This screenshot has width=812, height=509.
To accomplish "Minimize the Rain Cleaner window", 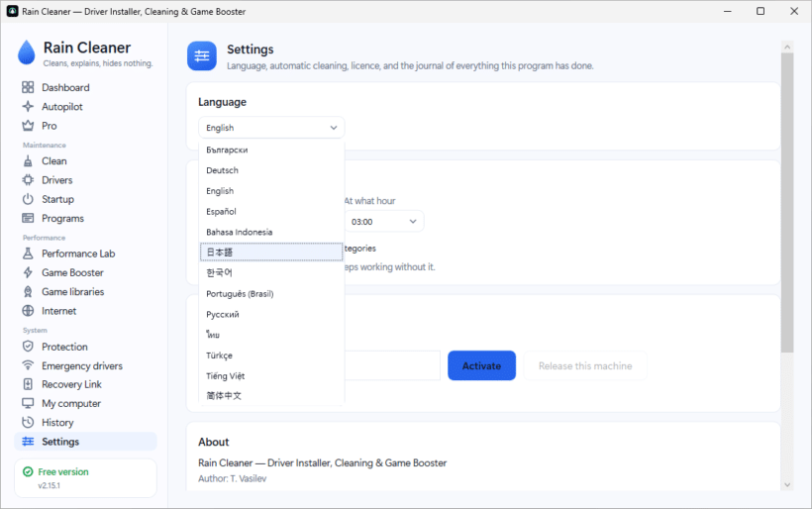I will (x=728, y=11).
